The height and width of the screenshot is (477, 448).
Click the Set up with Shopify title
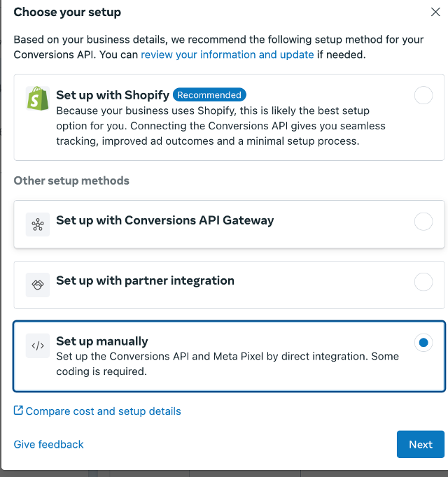[x=113, y=95]
